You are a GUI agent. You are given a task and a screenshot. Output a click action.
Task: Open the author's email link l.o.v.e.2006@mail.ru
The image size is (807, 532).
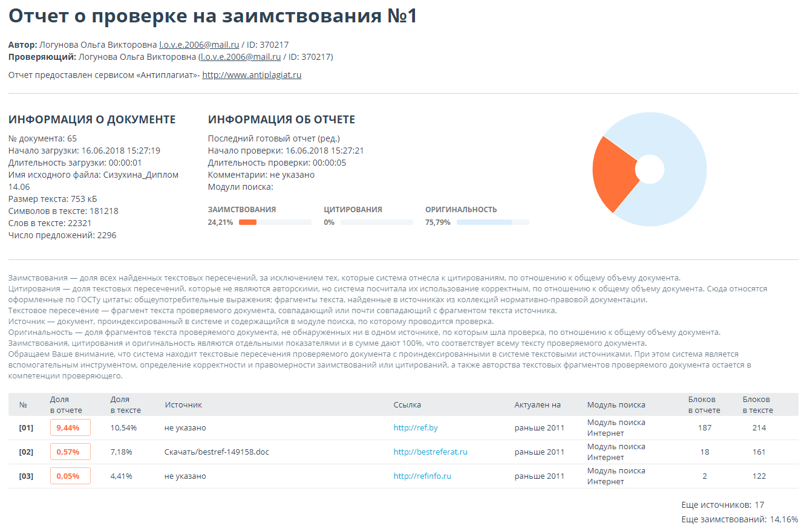pos(199,45)
